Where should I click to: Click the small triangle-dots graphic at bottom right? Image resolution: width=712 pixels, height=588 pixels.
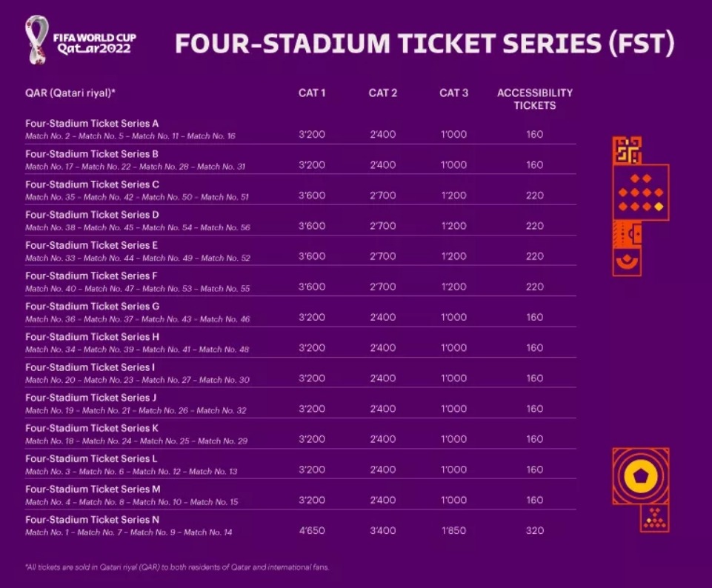(x=654, y=519)
